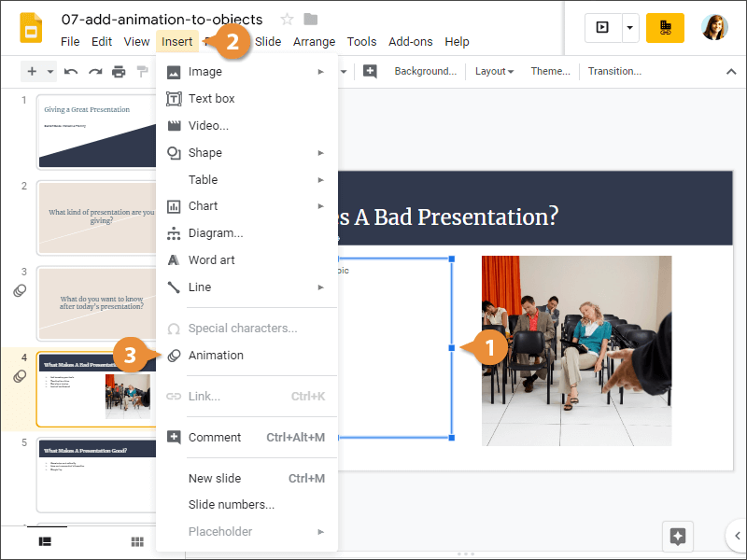Screen dimensions: 747x560
Task: Open the Add-ons menu
Action: 410,41
